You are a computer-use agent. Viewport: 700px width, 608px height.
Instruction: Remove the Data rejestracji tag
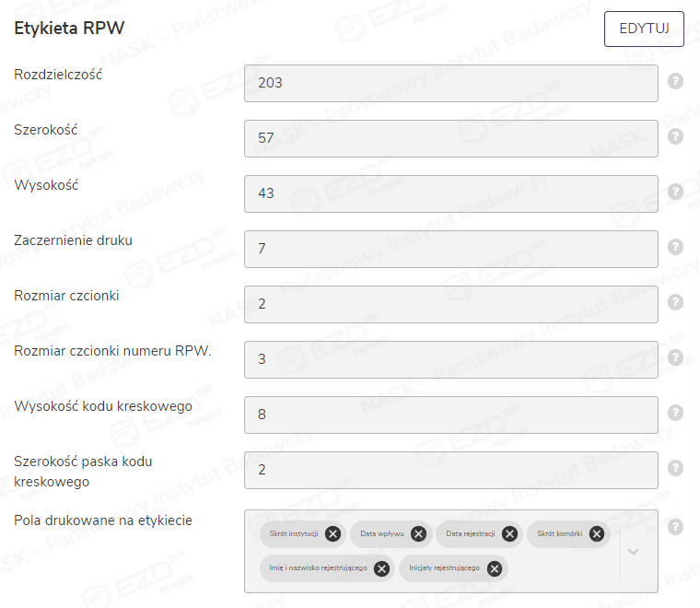pyautogui.click(x=509, y=533)
